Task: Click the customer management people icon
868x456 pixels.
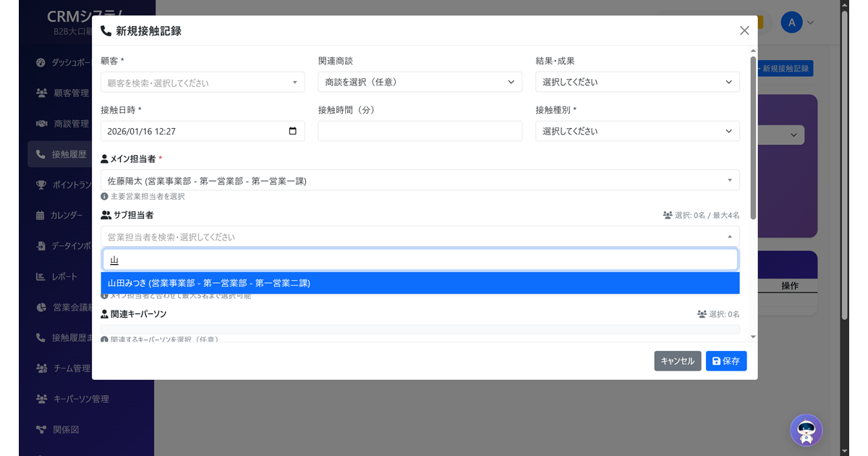Action: [42, 93]
